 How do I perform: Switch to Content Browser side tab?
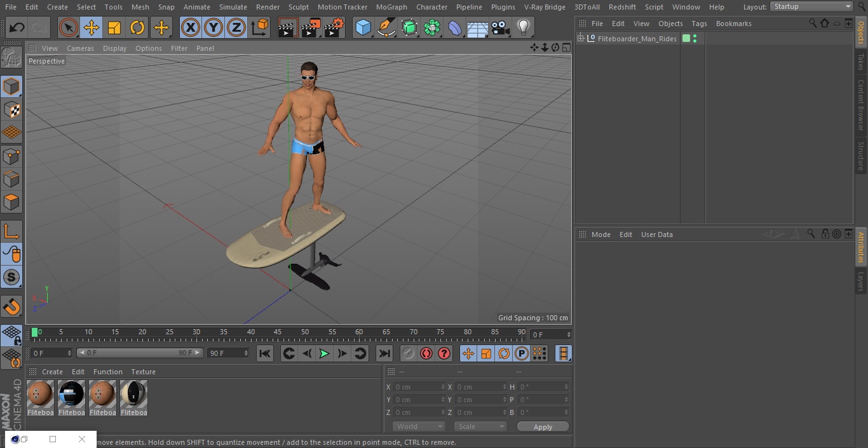coord(861,105)
